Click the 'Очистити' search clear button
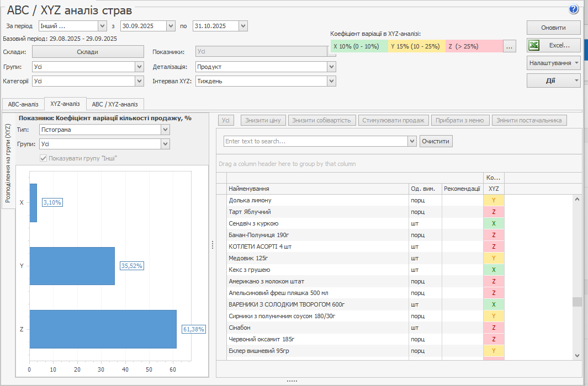 click(436, 141)
